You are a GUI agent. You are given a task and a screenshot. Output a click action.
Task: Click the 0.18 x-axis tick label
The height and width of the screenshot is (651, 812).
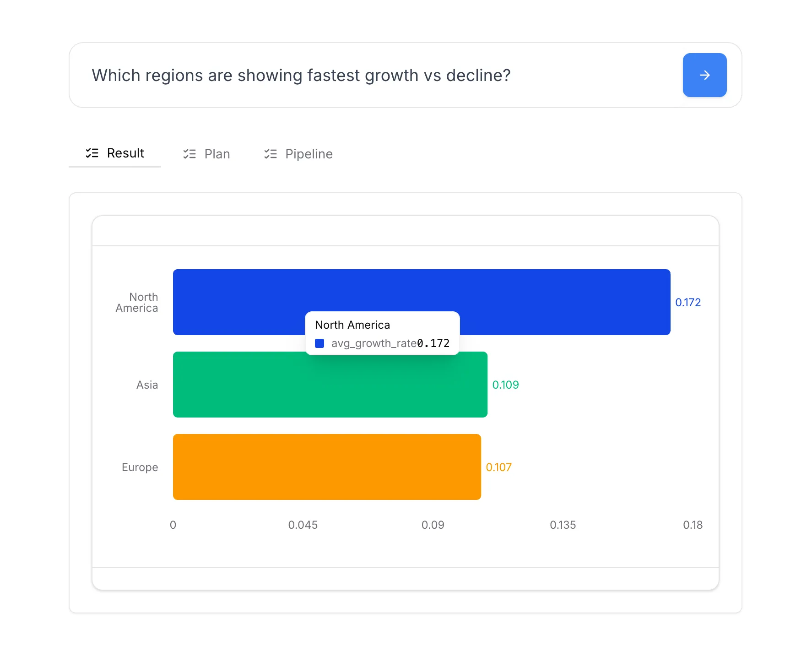click(692, 525)
